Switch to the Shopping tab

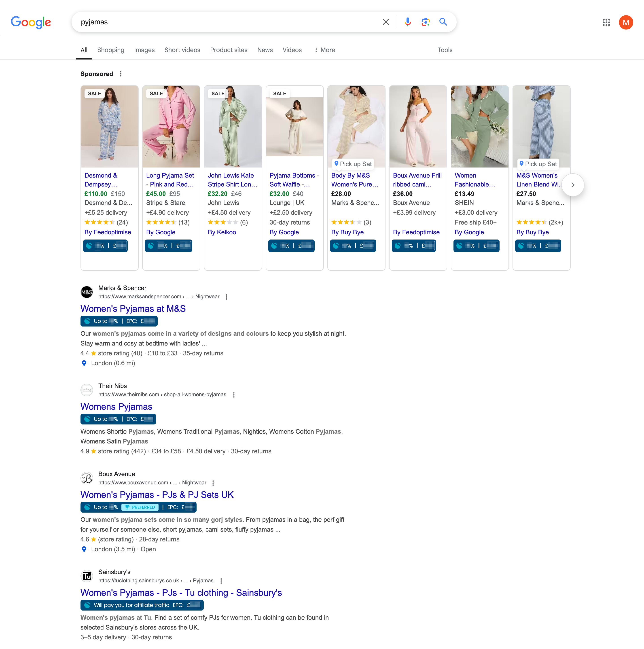pyautogui.click(x=110, y=50)
